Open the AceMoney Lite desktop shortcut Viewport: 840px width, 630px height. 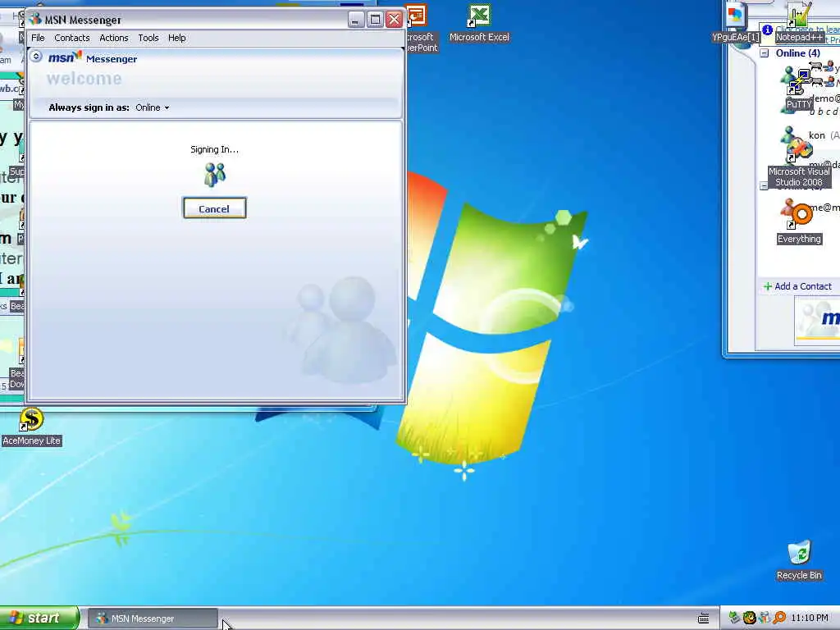[x=31, y=427]
